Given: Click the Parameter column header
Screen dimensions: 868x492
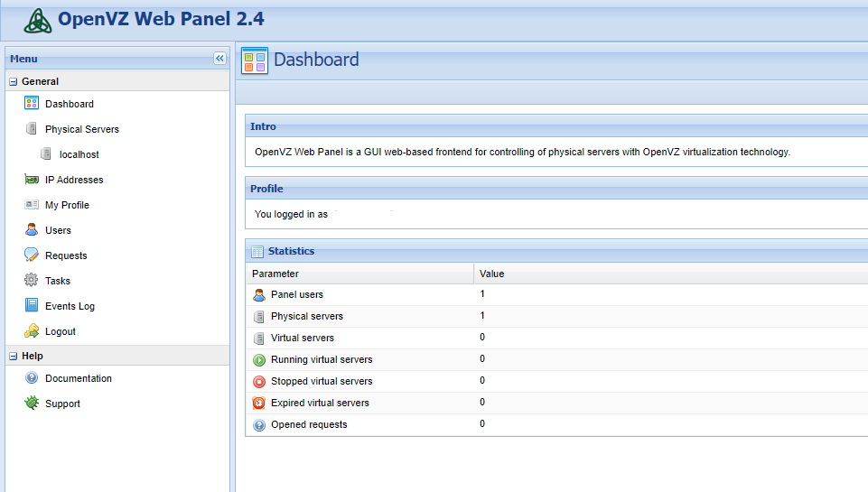Looking at the screenshot, I should (x=359, y=274).
